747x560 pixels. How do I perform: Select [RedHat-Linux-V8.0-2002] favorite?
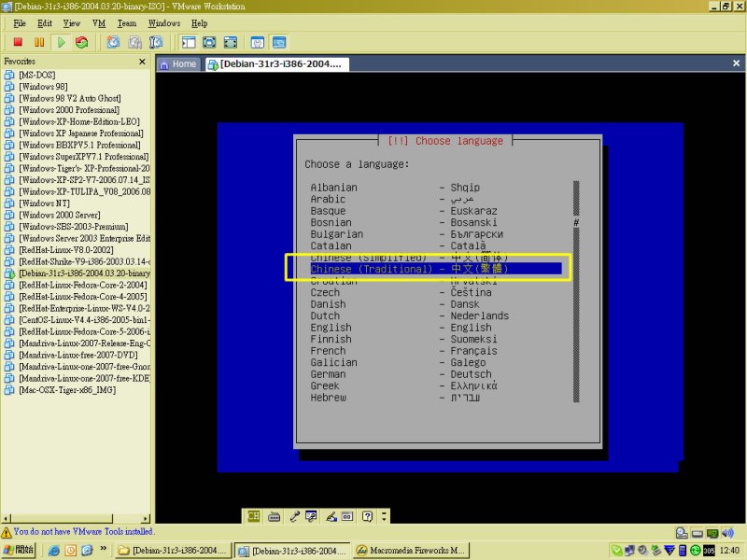coord(66,250)
